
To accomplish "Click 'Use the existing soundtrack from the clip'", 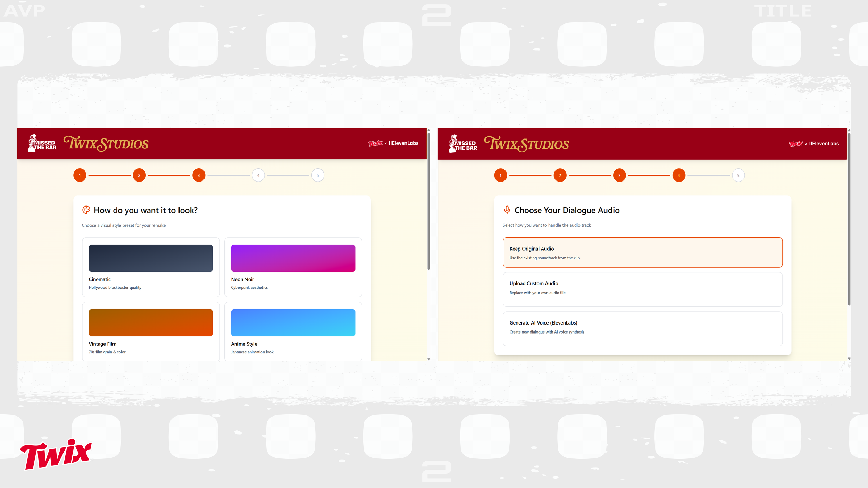I will [544, 258].
